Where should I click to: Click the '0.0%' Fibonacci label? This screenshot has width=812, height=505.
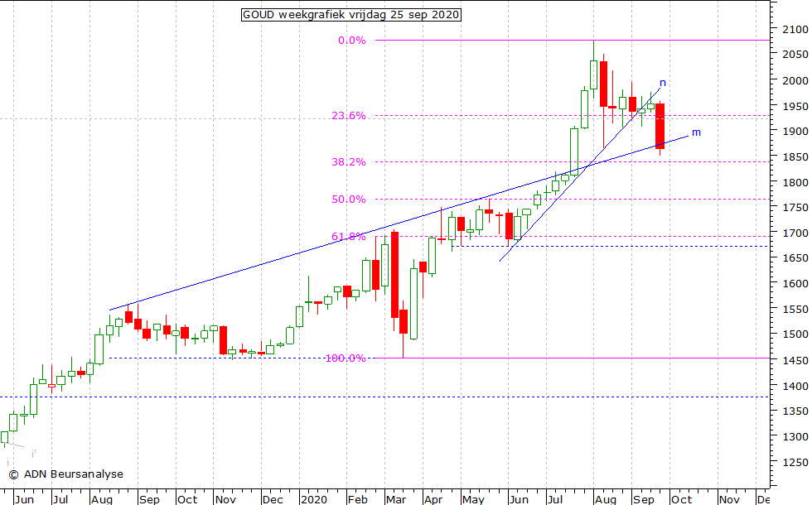(352, 41)
